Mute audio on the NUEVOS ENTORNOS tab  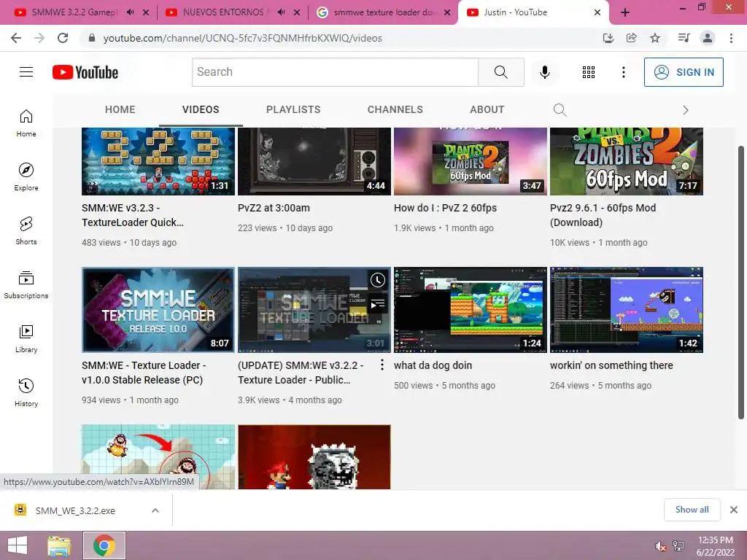281,12
